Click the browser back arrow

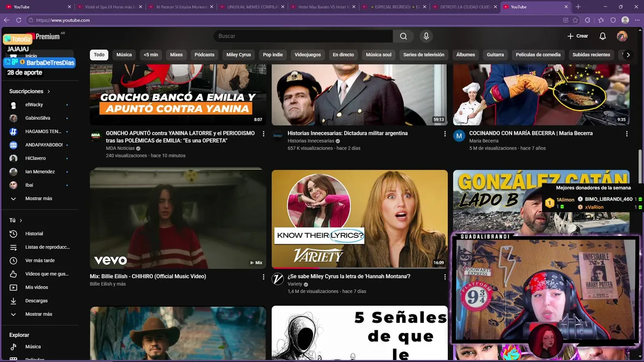pos(7,20)
